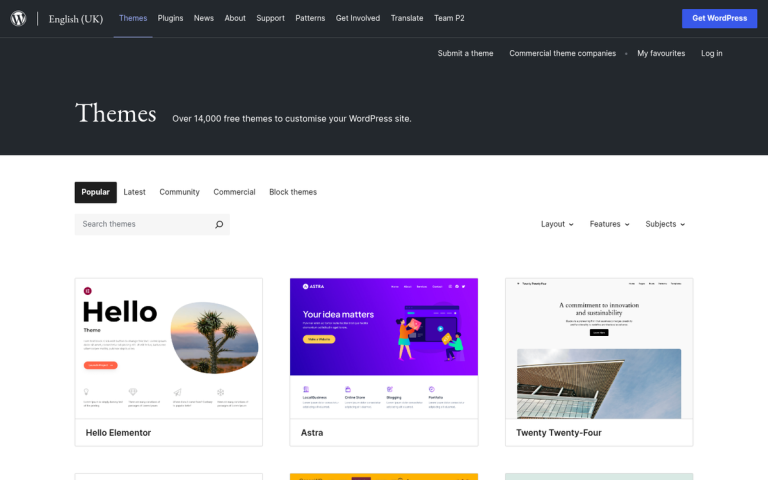Open Commercial theme companies link
Screen dimensions: 768x480
pos(562,53)
